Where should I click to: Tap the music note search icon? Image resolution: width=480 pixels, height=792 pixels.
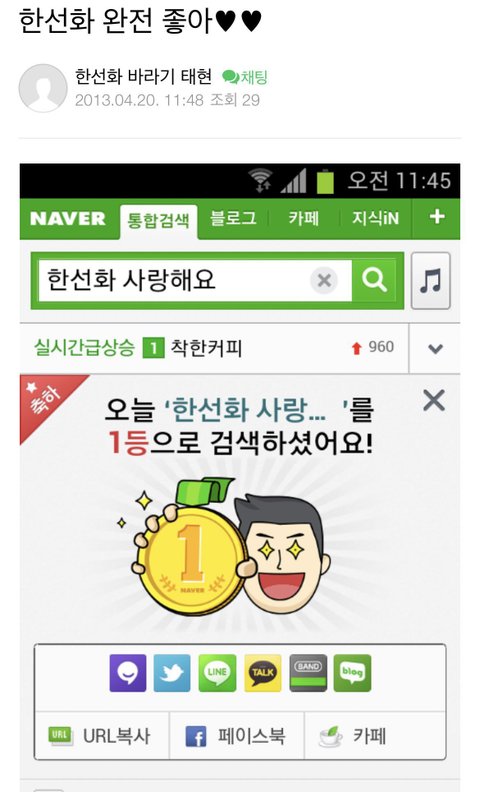coord(430,281)
